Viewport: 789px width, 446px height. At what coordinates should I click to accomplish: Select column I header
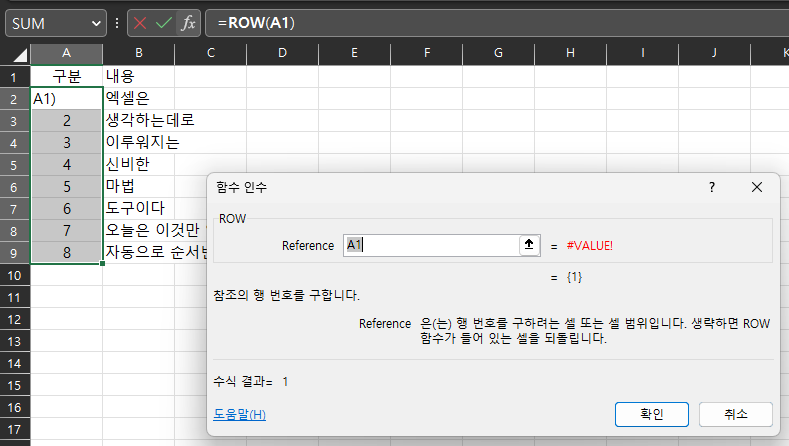click(643, 53)
